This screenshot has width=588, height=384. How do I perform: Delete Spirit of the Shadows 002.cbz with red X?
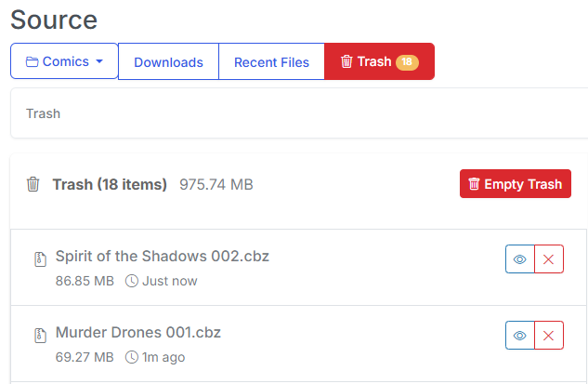click(549, 259)
